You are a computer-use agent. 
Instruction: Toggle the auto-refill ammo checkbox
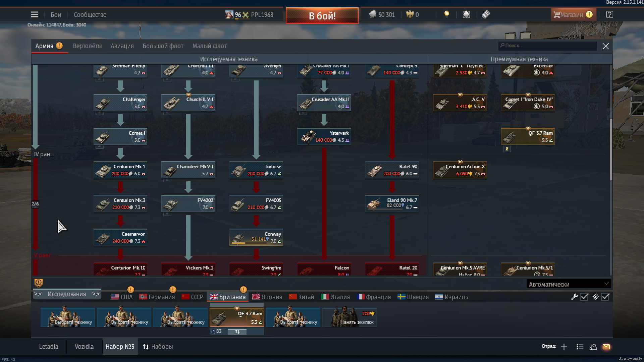[605, 297]
